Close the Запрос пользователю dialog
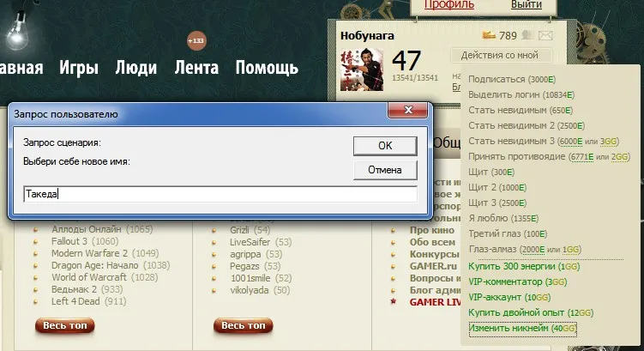 408,110
